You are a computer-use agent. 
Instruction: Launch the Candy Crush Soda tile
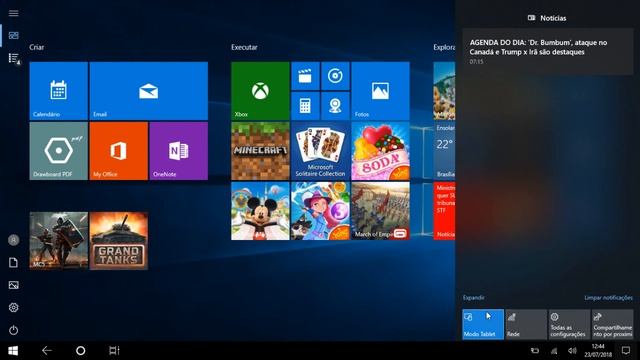[380, 151]
